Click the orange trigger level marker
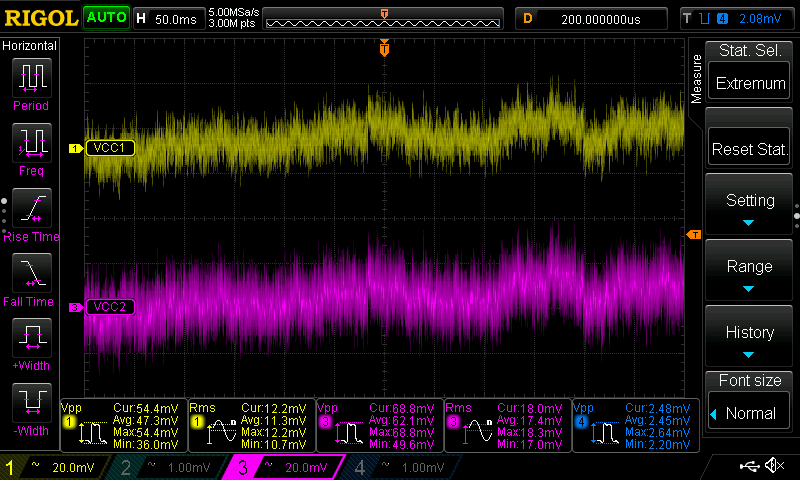Image resolution: width=800 pixels, height=480 pixels. 695,234
